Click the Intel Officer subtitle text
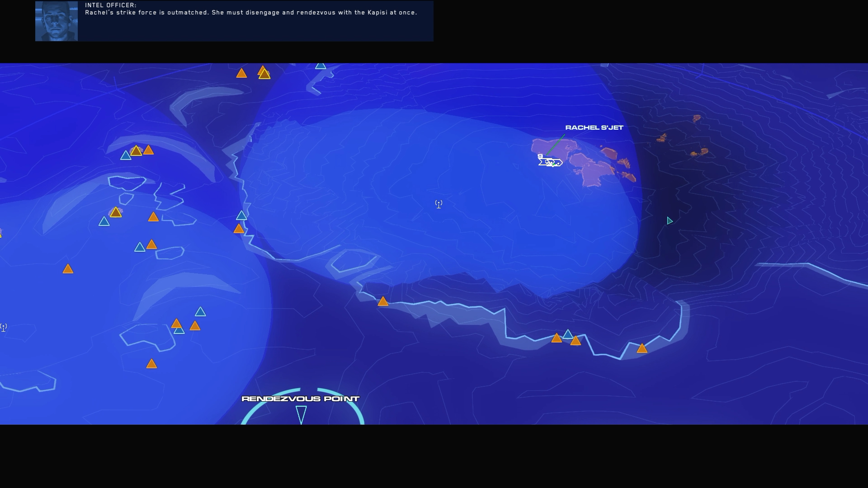 (251, 13)
